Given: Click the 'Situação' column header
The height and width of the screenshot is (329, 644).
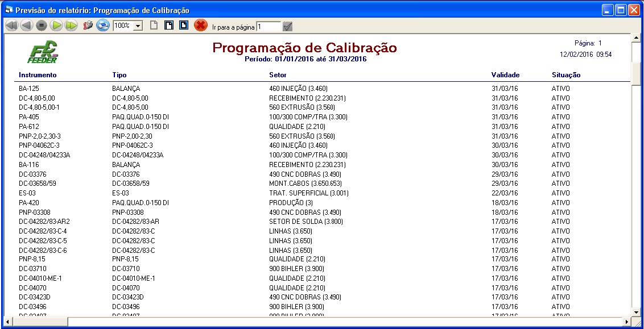Looking at the screenshot, I should tap(566, 75).
